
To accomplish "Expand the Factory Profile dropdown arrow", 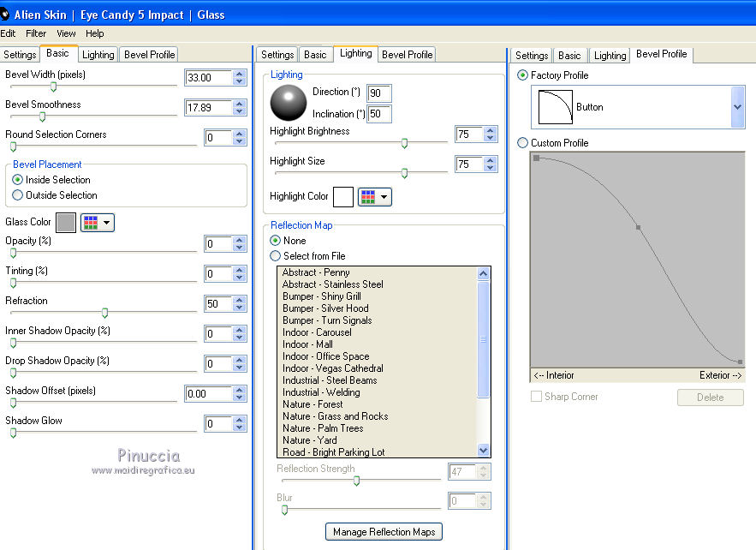I will (x=737, y=107).
